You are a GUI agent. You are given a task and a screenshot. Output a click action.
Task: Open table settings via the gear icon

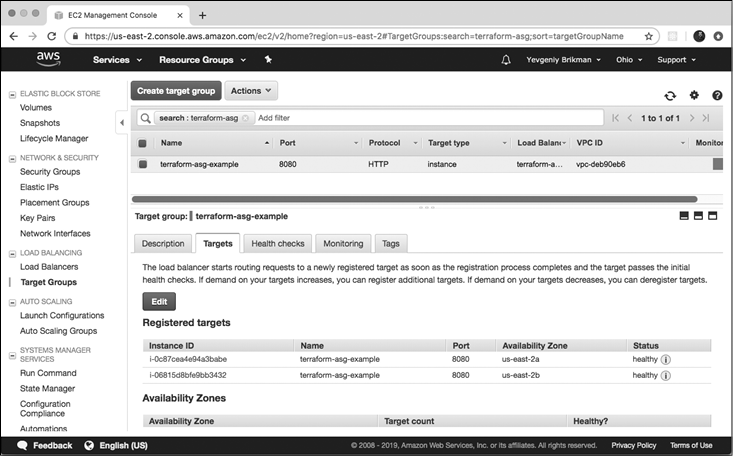[x=694, y=95]
